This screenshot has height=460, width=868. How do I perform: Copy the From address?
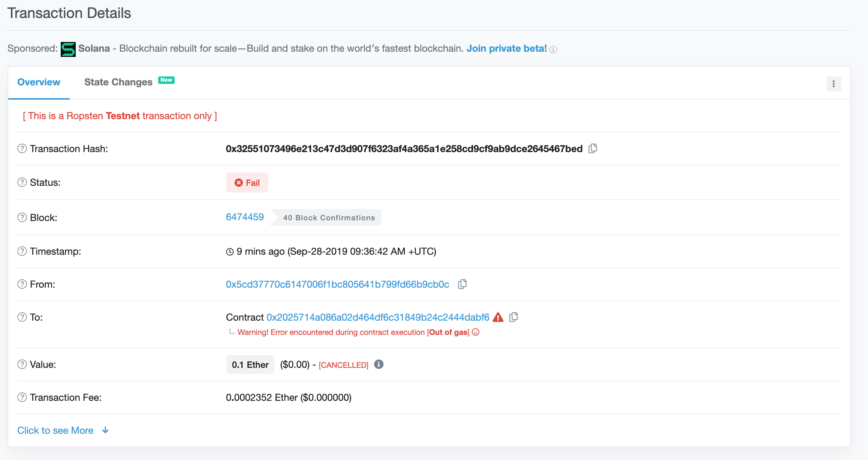(462, 284)
